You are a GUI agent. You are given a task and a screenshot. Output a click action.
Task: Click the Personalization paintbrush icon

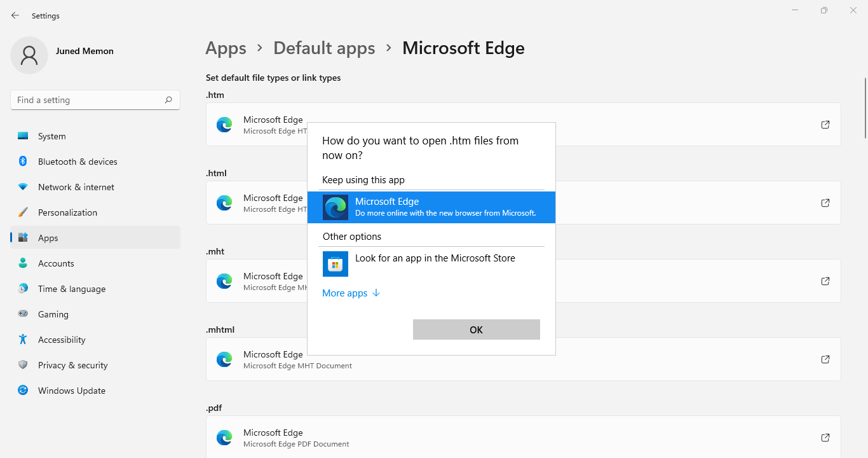point(23,212)
